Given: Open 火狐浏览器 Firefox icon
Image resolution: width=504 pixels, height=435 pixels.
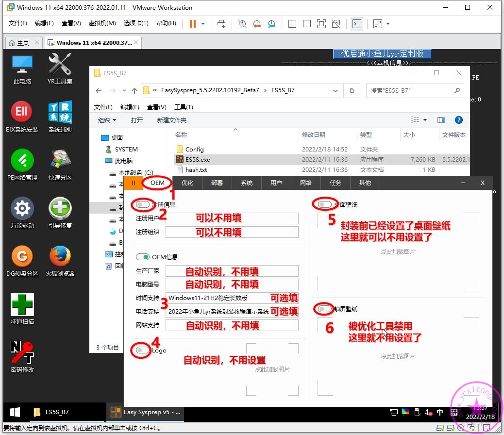Looking at the screenshot, I should pos(60,261).
